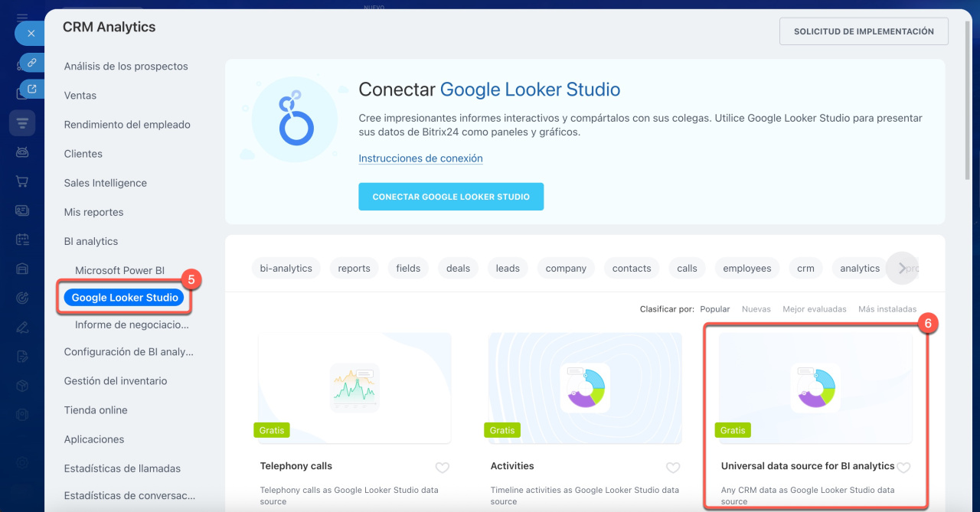Click the hamburger menu icon at top left
This screenshot has width=980, height=512.
coord(22,17)
